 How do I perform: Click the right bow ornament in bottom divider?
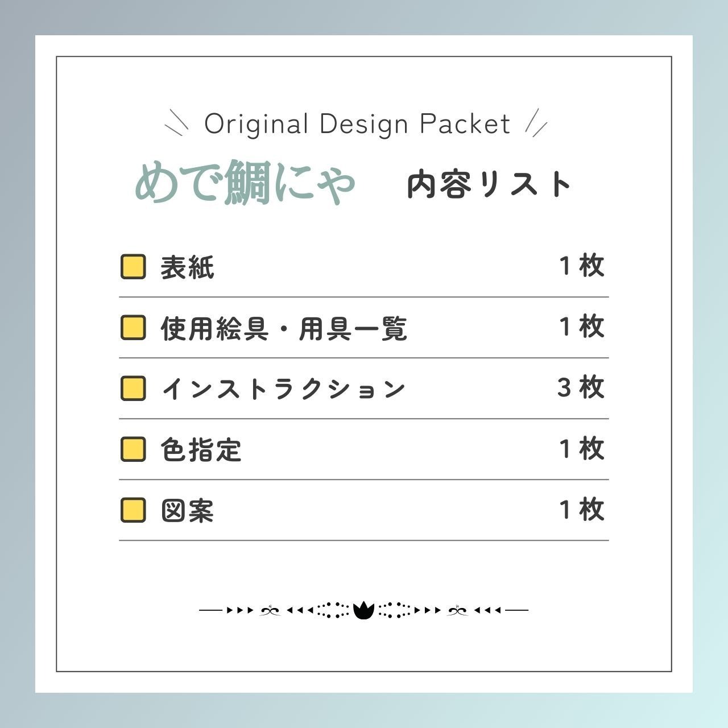(457, 611)
